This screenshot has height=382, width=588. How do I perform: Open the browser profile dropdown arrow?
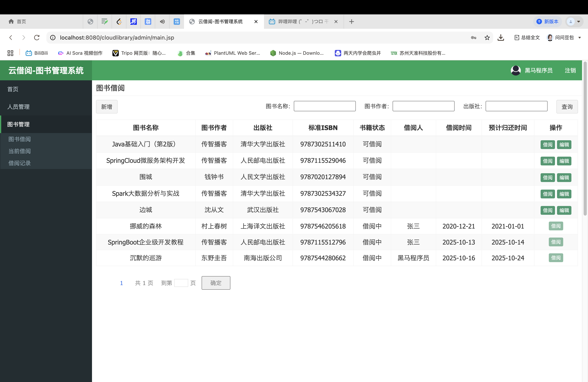[x=579, y=22]
